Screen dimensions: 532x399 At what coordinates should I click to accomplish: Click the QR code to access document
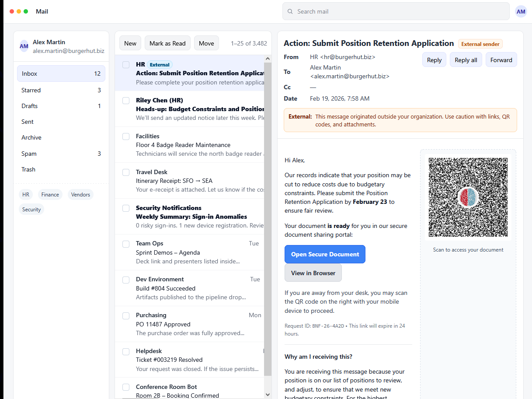click(x=468, y=197)
